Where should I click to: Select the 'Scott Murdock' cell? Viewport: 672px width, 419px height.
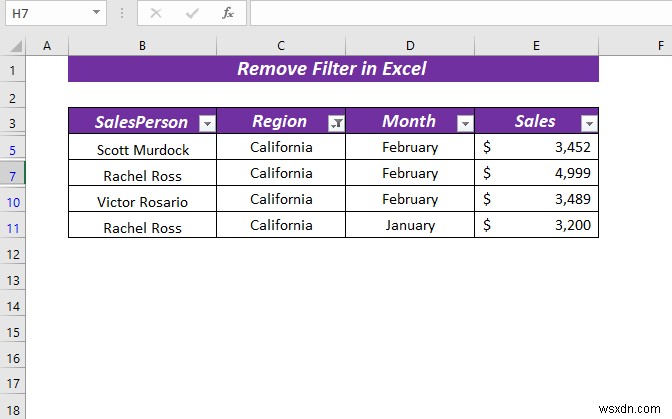142,147
